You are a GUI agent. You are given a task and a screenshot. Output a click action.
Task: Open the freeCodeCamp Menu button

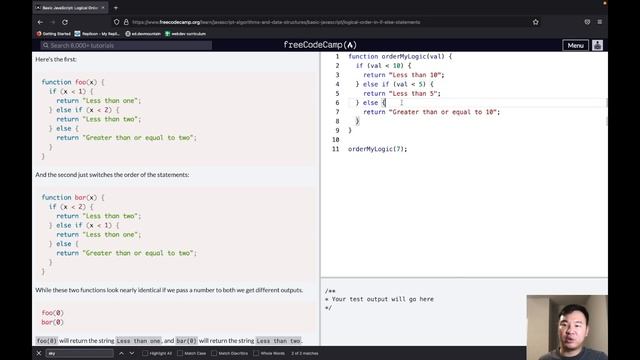[x=576, y=45]
